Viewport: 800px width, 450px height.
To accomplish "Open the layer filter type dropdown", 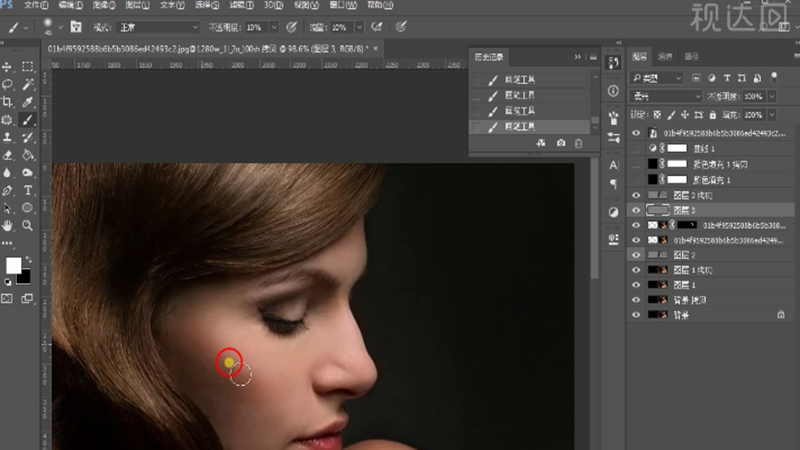I will (657, 78).
